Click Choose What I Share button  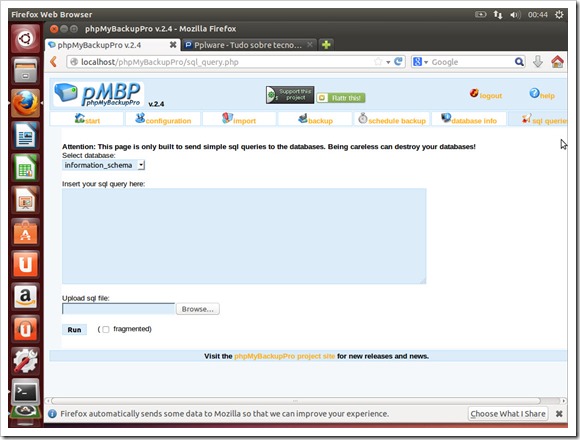(x=508, y=413)
